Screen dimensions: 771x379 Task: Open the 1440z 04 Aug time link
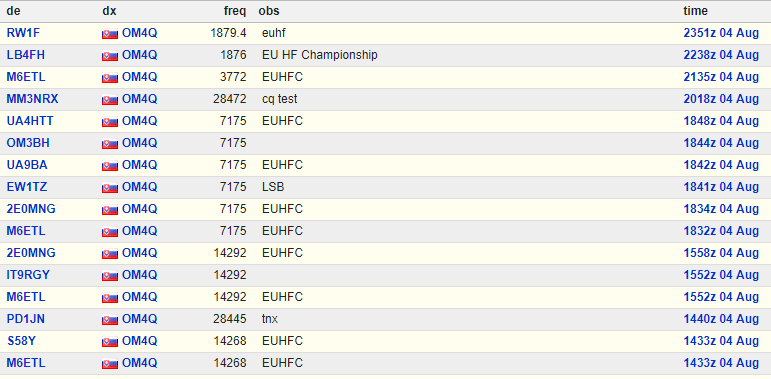pos(721,319)
